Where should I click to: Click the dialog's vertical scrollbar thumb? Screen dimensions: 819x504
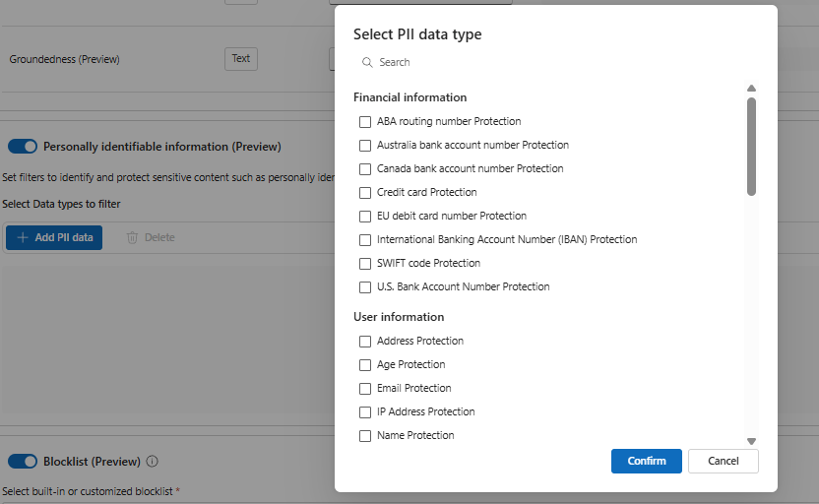click(x=751, y=146)
